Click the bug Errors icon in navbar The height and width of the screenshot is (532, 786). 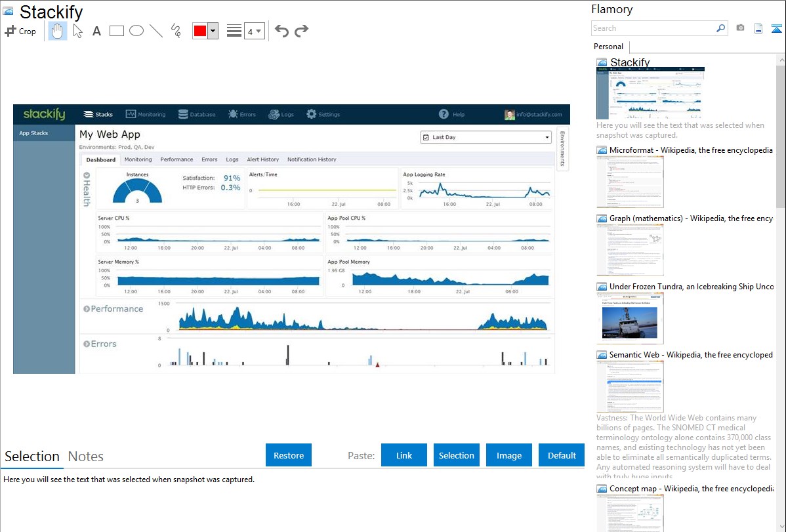233,114
